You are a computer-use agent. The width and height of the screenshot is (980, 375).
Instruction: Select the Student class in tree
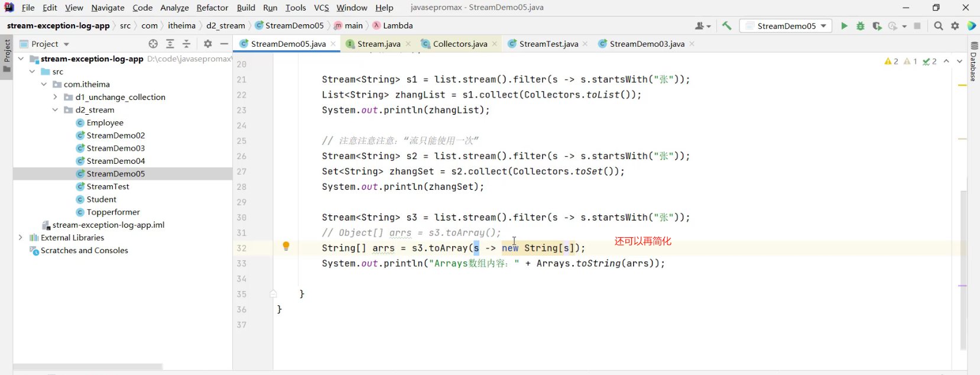coord(101,199)
